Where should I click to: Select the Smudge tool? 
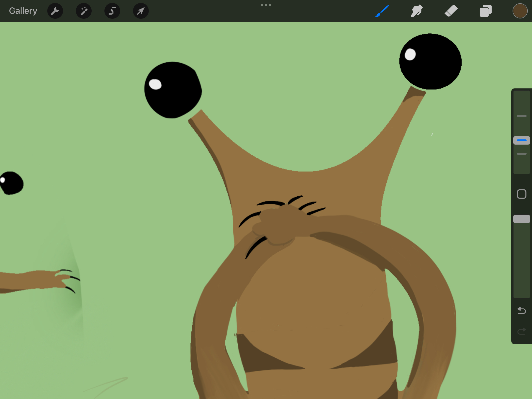tap(417, 11)
